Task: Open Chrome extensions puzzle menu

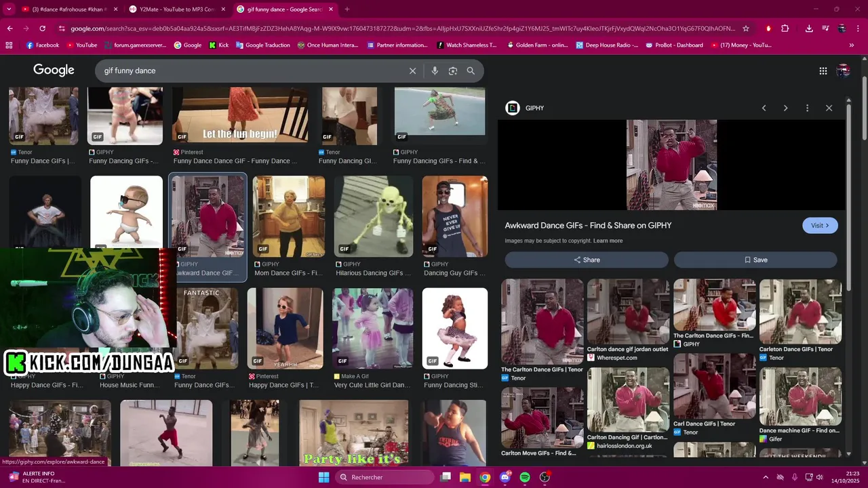Action: 785,28
